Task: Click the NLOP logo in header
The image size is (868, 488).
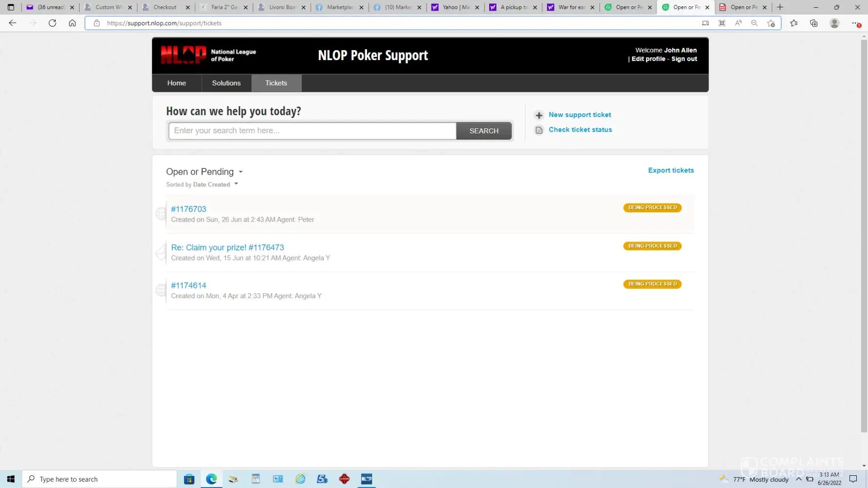Action: click(x=184, y=55)
